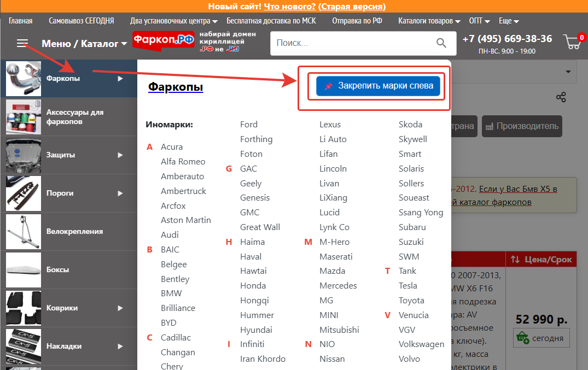This screenshot has width=588, height=370.
Task: Click the Производитель filter button
Action: [x=522, y=126]
